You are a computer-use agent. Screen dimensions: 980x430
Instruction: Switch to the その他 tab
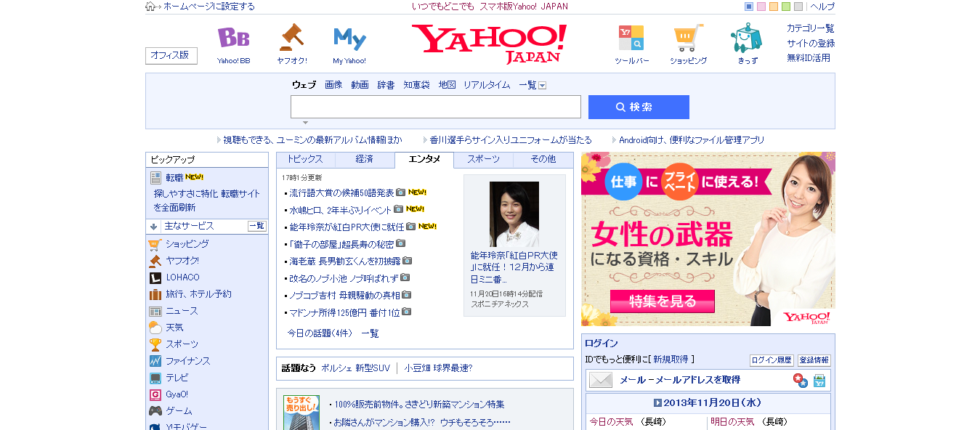point(543,160)
